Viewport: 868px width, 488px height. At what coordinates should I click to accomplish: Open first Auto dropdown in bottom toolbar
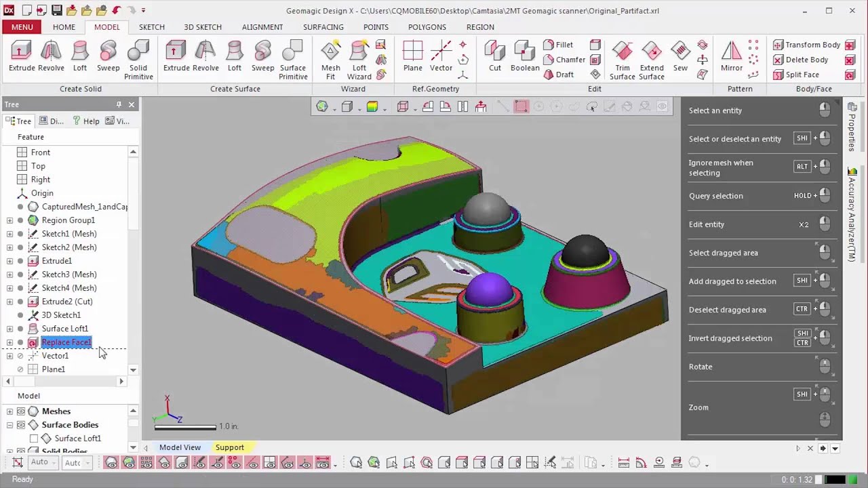(x=43, y=462)
